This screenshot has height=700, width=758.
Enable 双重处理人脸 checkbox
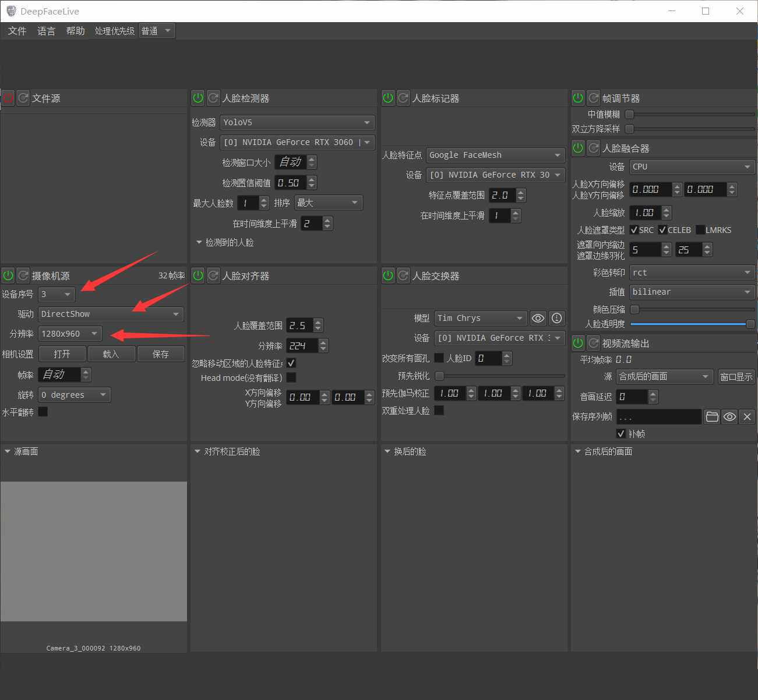pos(439,411)
